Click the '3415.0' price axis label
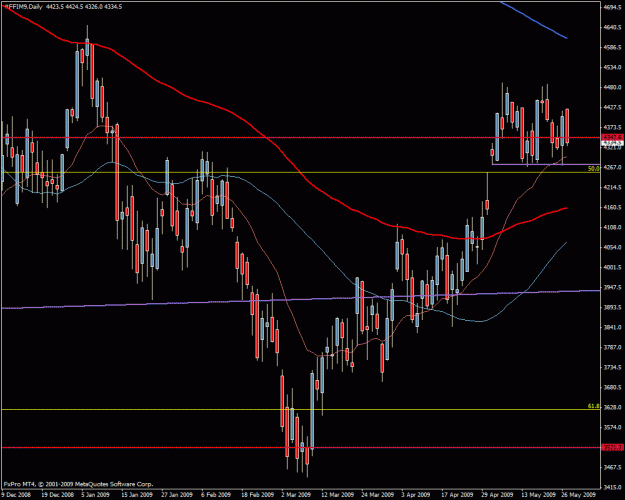The image size is (625, 500). [613, 487]
